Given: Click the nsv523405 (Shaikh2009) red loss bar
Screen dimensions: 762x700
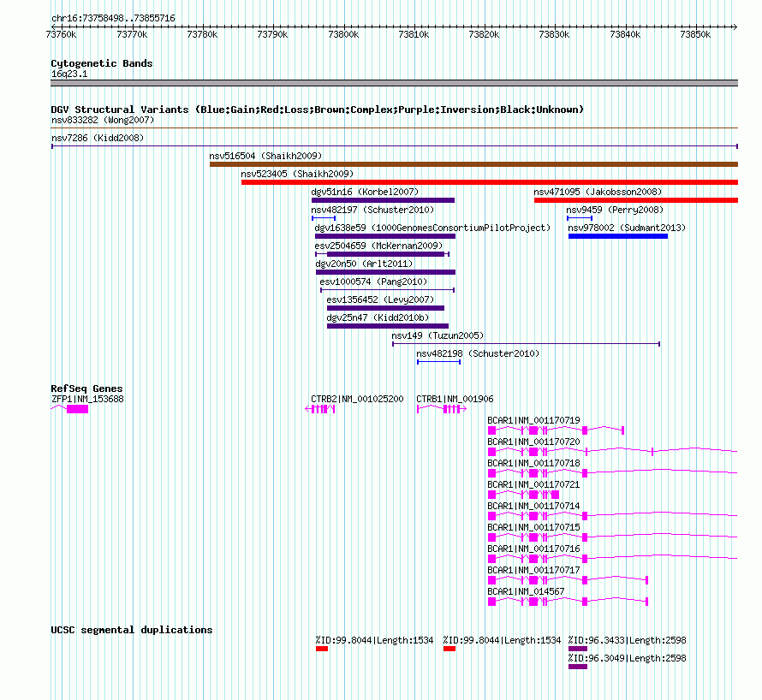Looking at the screenshot, I should coord(490,182).
